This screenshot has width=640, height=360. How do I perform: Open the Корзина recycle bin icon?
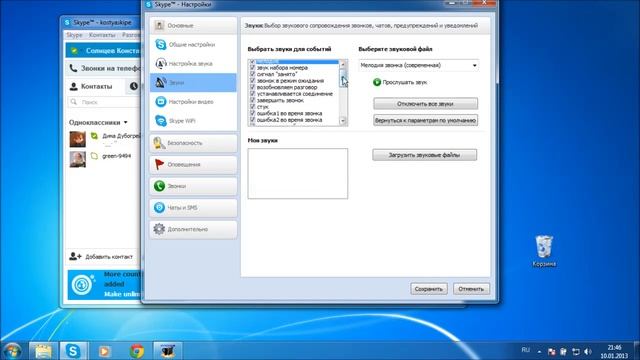click(x=544, y=251)
